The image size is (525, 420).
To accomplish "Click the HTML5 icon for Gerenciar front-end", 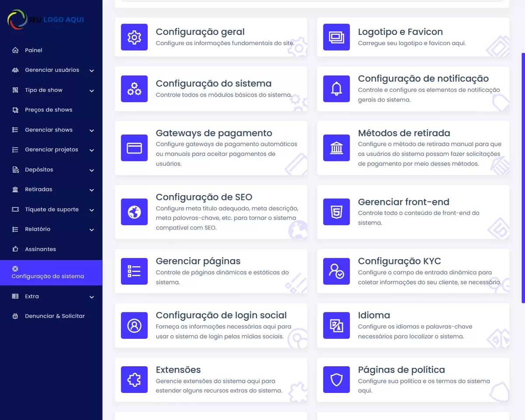I will click(336, 212).
